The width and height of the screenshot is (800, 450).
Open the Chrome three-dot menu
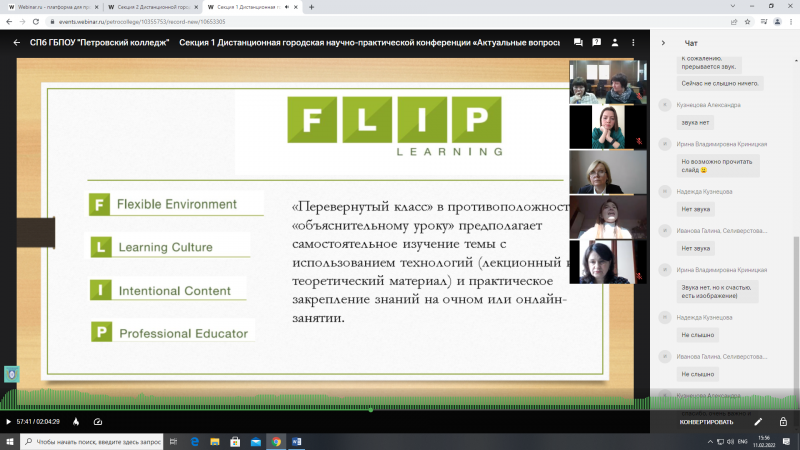791,21
